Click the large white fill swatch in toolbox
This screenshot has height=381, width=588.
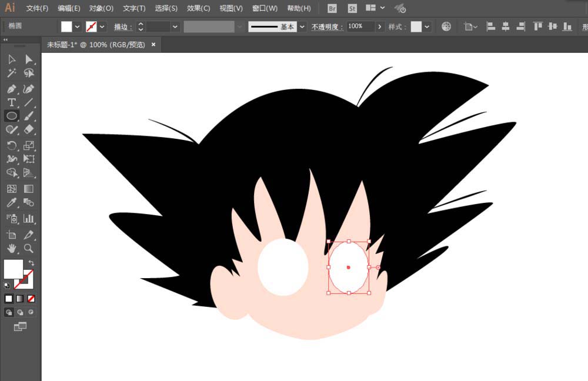coord(13,269)
